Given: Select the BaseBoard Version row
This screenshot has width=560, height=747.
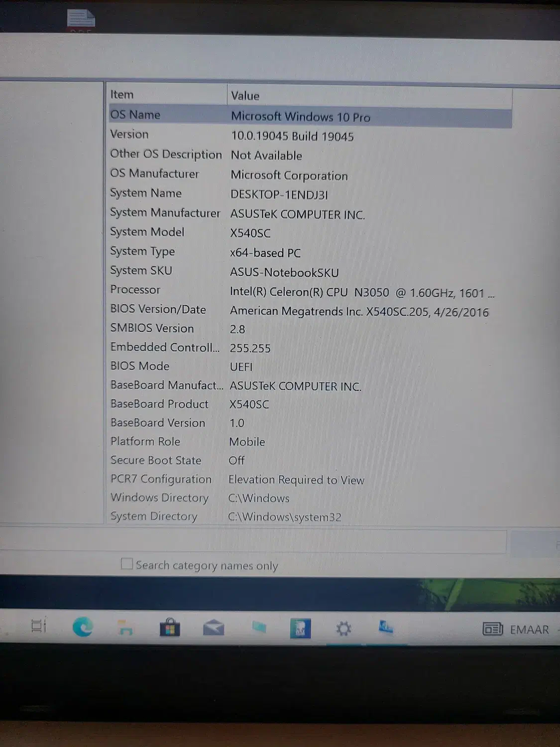Looking at the screenshot, I should point(310,423).
